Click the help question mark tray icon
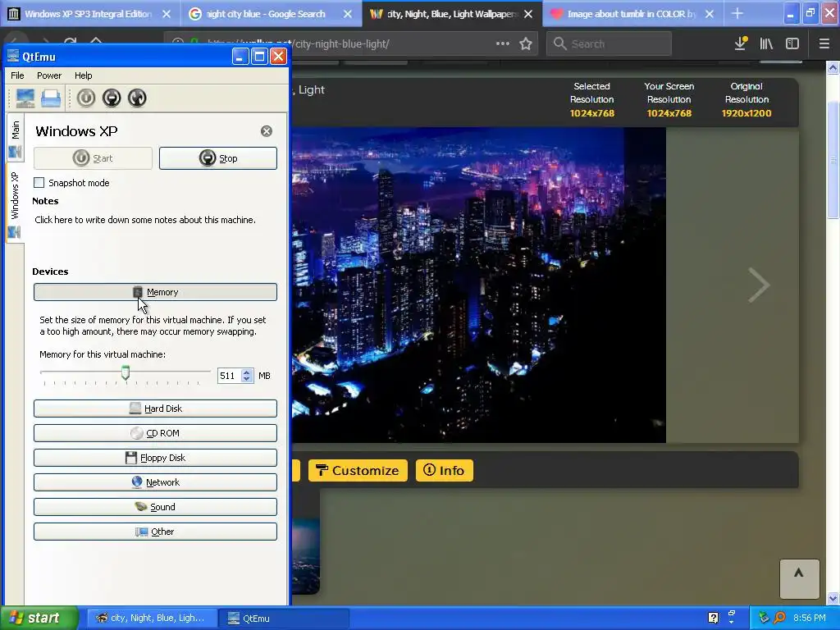The width and height of the screenshot is (840, 630). point(713,618)
